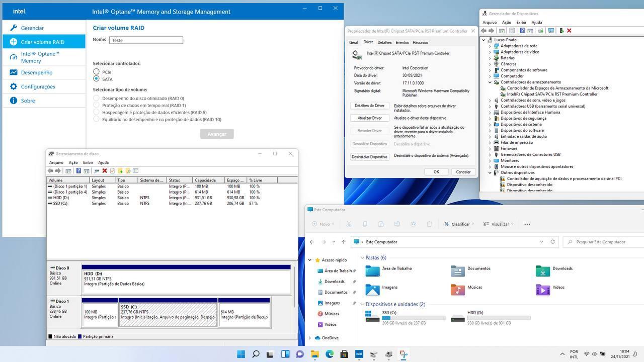Open Sobre info page in Intel Optane
644x362 pixels.
pos(44,101)
